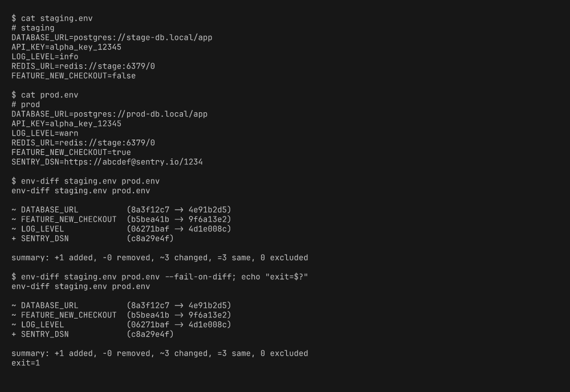Click the FEATURE_NEW_CHECKOUT=true line
The height and width of the screenshot is (392, 570).
(x=71, y=153)
